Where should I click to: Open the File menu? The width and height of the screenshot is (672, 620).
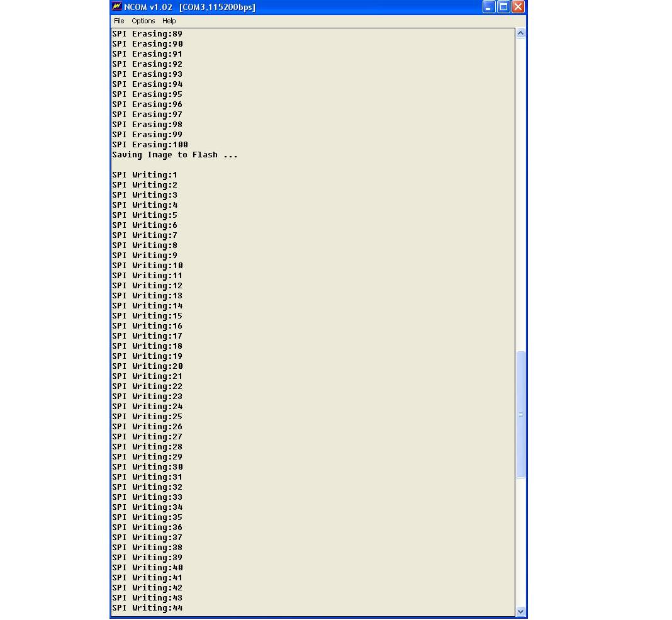[119, 21]
